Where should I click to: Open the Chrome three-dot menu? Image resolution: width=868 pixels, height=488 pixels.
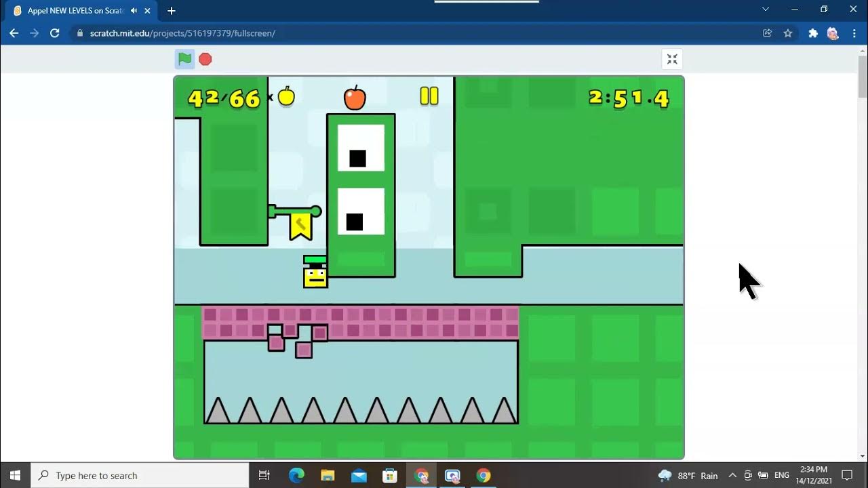coord(854,33)
